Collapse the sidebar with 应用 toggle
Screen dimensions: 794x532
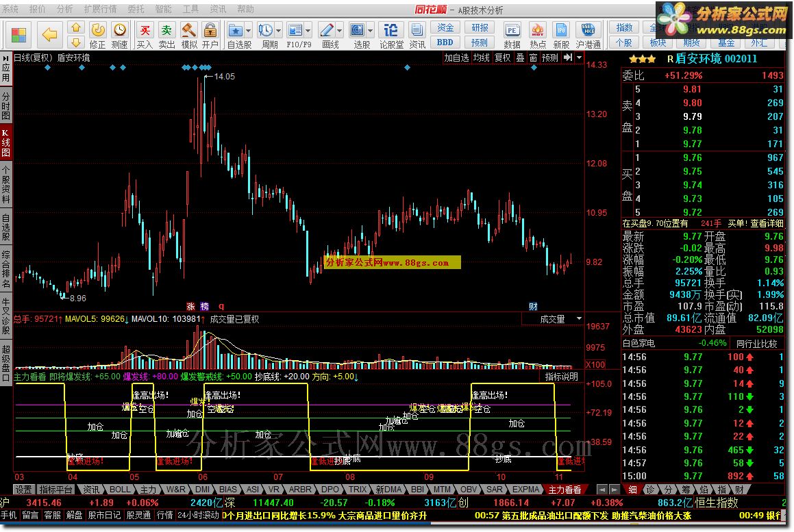[x=5, y=68]
